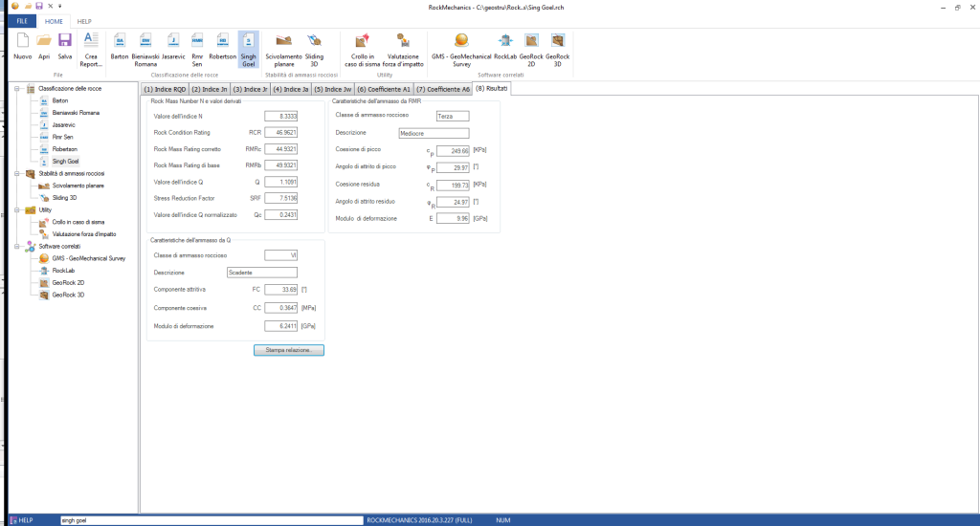Click the Crea Report ribbon icon
The height and width of the screenshot is (526, 980).
point(92,40)
